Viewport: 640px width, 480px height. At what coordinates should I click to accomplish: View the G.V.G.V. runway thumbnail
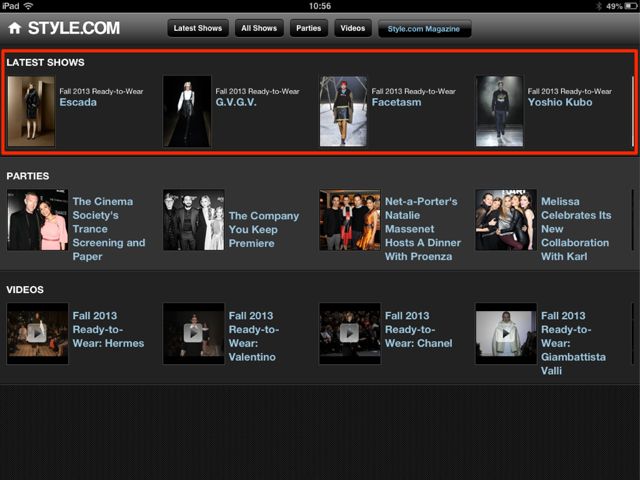pyautogui.click(x=187, y=111)
